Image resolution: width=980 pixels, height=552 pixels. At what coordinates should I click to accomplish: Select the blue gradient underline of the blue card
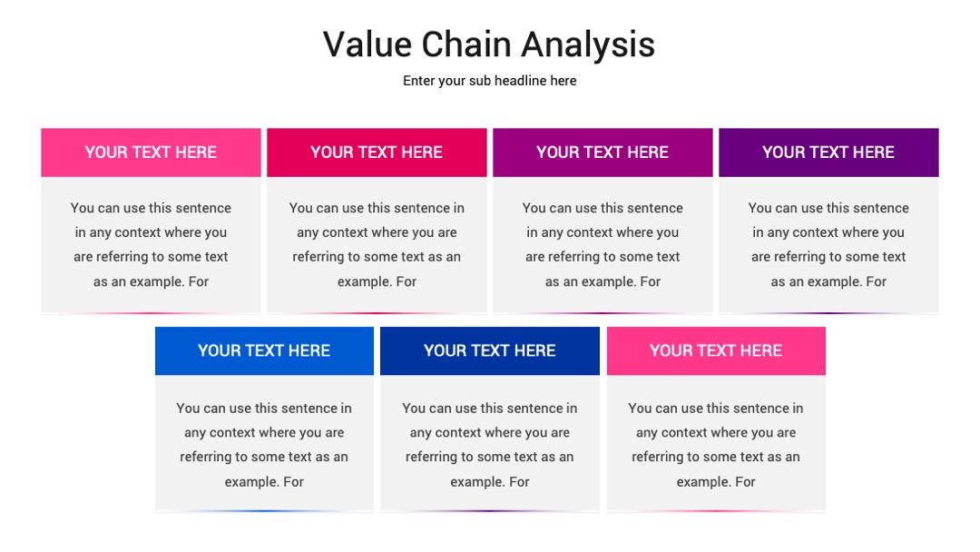coord(264,511)
